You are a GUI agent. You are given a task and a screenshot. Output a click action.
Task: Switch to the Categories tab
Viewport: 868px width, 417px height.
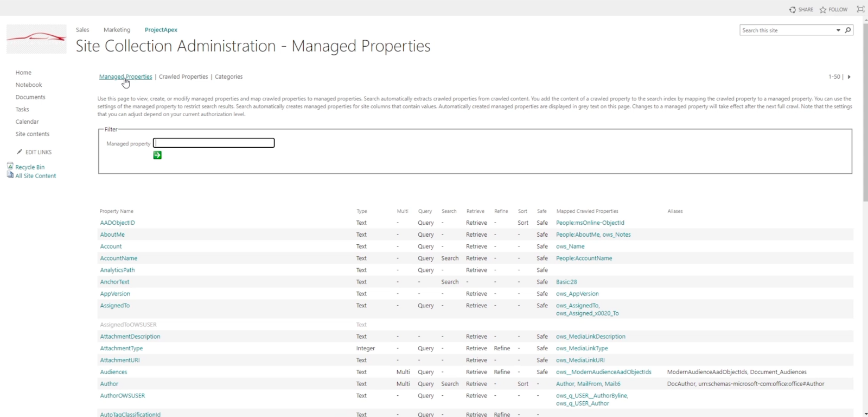(x=228, y=77)
